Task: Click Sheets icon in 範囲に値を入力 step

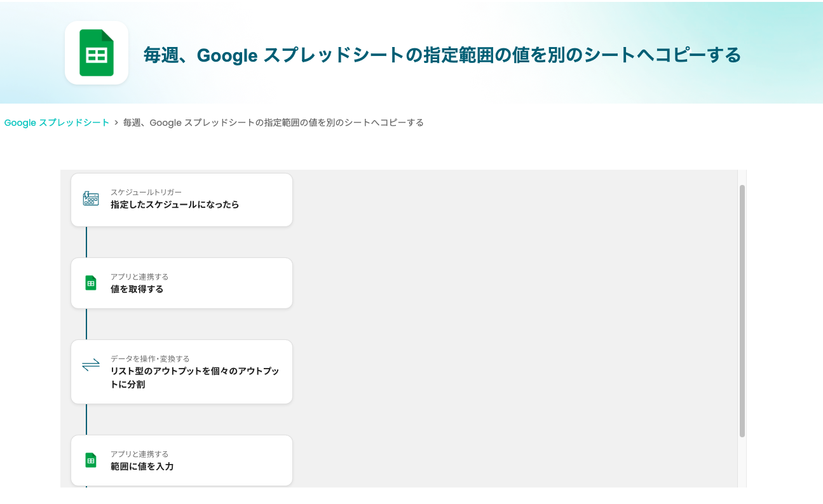Action: click(x=91, y=460)
